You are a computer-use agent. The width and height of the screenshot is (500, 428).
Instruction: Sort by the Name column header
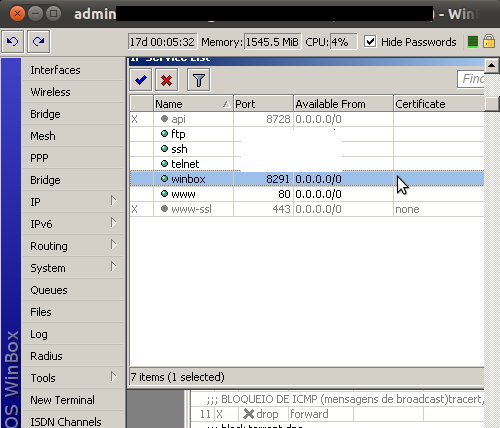[193, 104]
